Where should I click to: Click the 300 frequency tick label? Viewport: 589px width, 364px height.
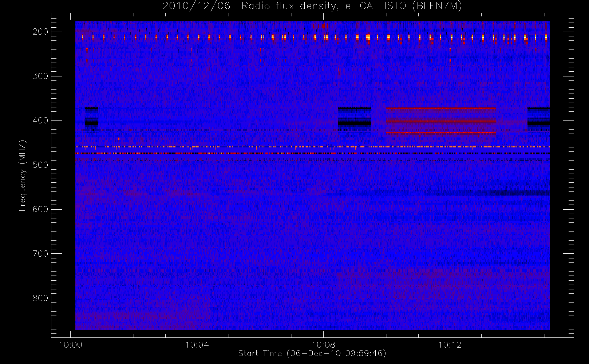[40, 76]
